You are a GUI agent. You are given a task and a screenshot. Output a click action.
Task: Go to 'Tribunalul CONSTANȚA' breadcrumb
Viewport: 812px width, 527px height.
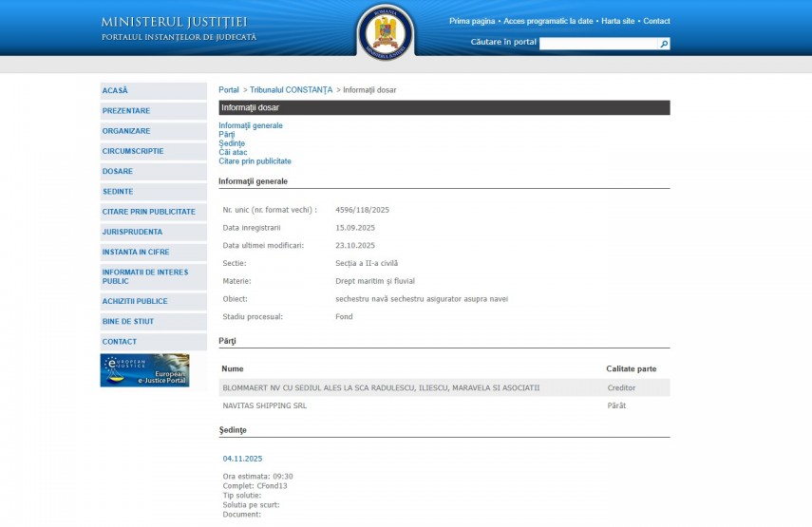point(291,90)
